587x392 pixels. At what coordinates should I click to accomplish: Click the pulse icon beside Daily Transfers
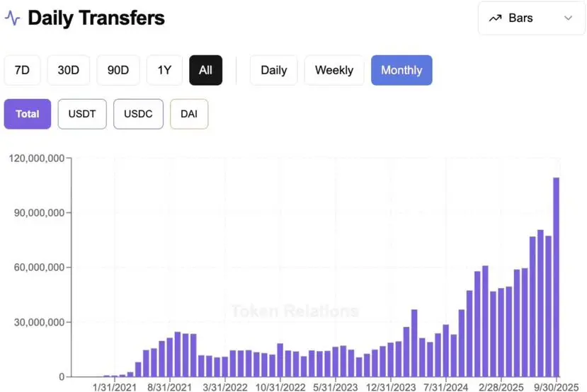[x=13, y=18]
